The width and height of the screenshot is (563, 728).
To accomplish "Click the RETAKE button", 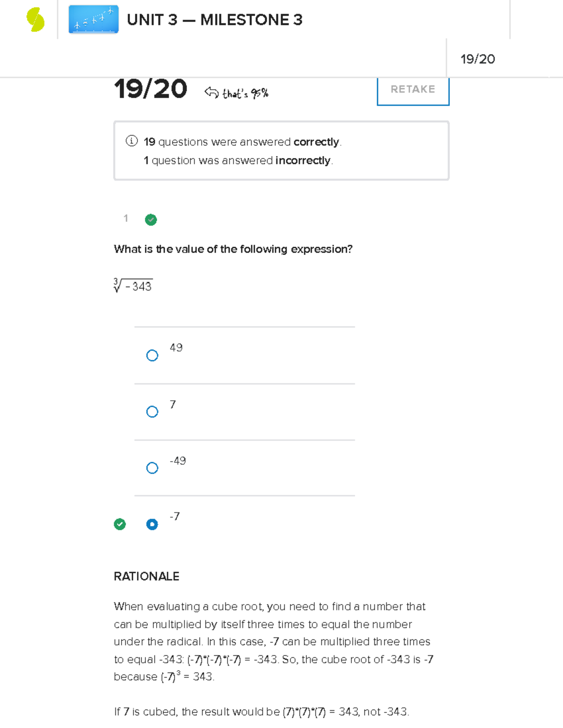I will pyautogui.click(x=413, y=90).
